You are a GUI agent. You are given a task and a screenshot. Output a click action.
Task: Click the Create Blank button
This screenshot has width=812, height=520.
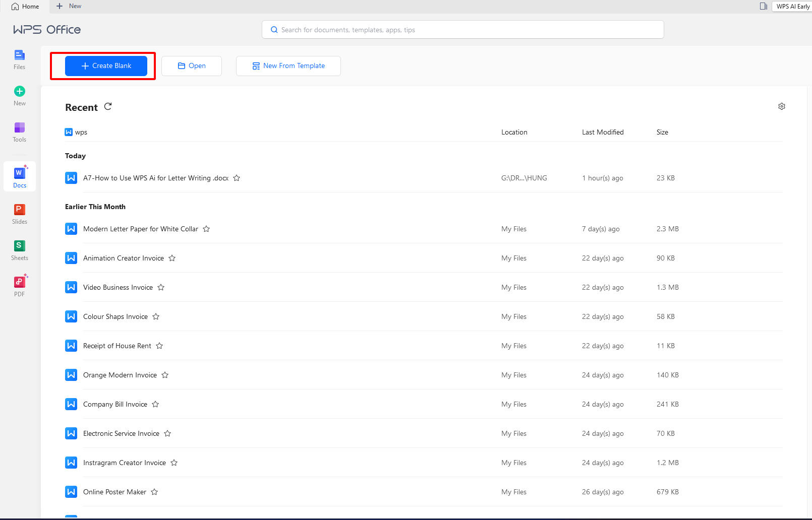105,66
